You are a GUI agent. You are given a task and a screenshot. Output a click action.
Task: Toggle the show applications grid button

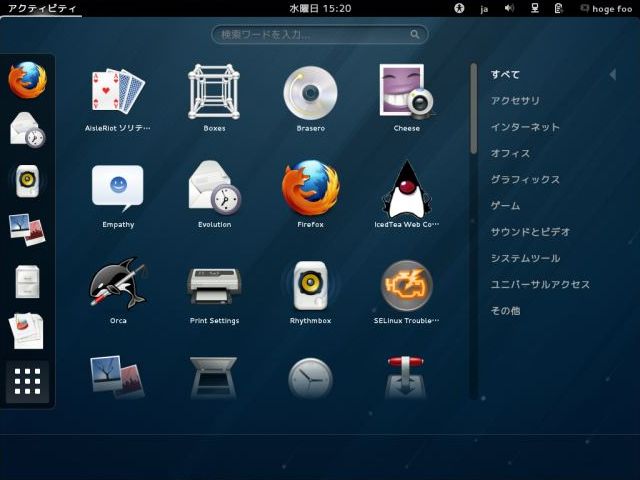[x=27, y=382]
